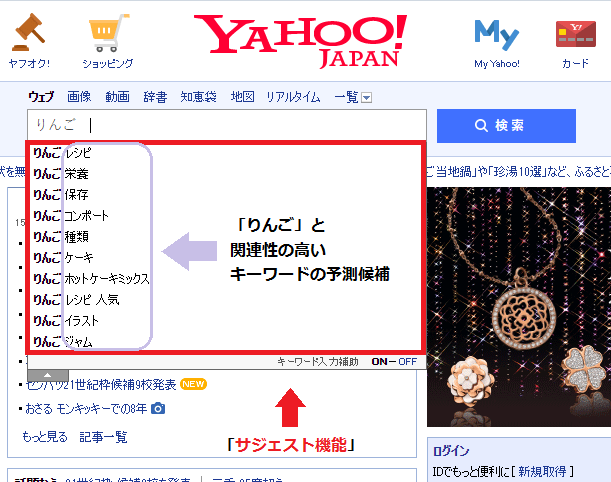The height and width of the screenshot is (482, 611).
Task: Click the camera icon beside おさる article
Action: pos(158,408)
